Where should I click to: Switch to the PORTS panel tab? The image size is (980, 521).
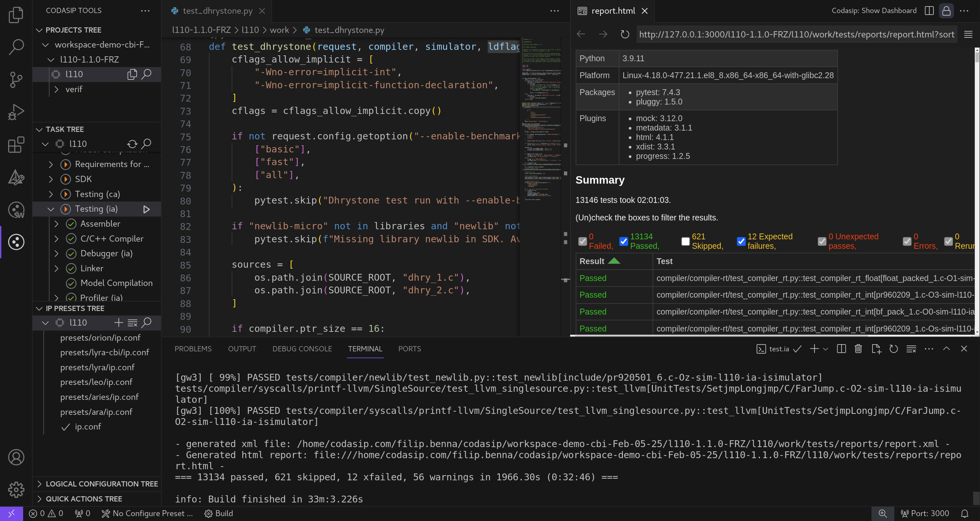point(409,349)
